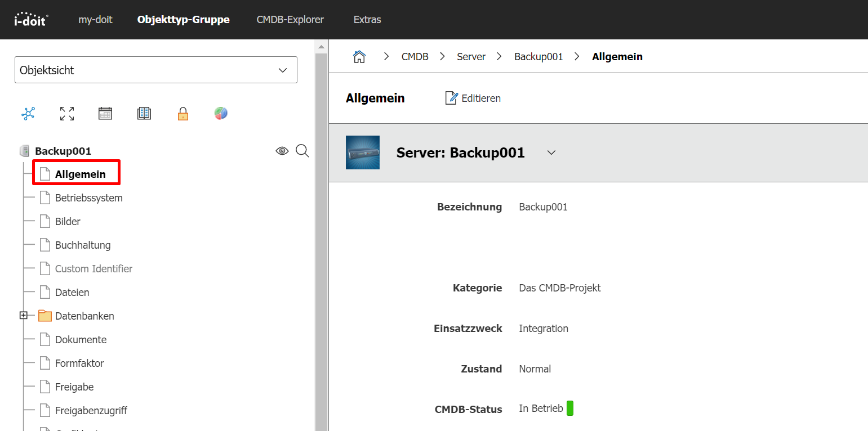Viewport: 868px width, 431px height.
Task: Toggle the eye visibility icon beside Backup001
Action: 282,151
